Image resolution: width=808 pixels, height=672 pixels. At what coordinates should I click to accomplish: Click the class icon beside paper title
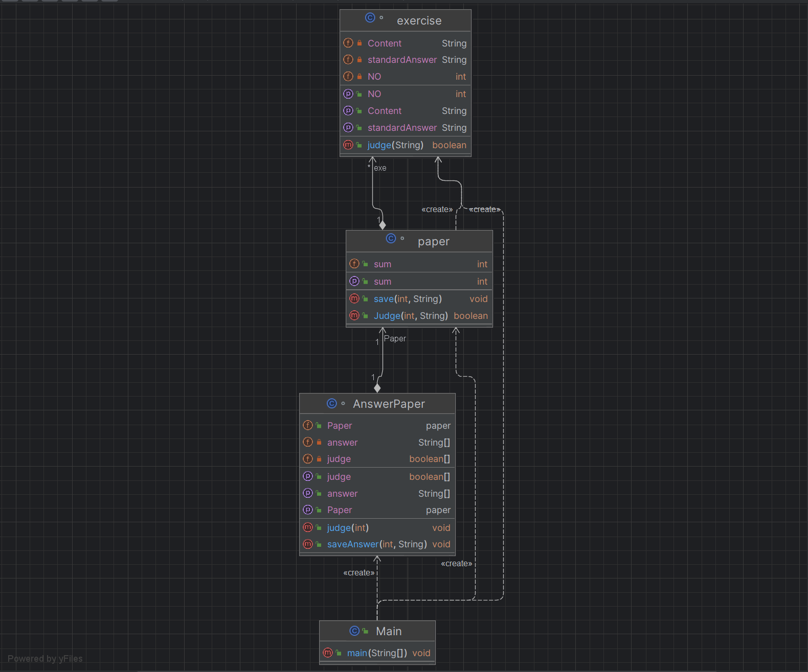391,239
